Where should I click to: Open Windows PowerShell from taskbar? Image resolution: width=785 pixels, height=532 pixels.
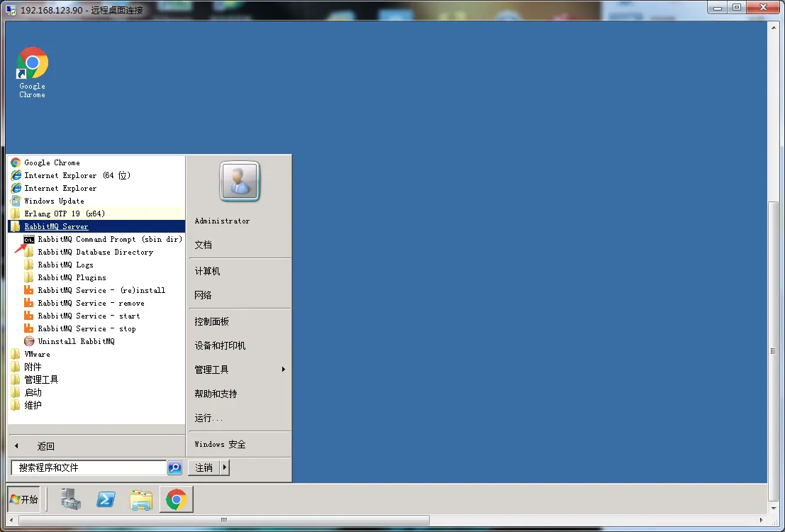pyautogui.click(x=106, y=499)
